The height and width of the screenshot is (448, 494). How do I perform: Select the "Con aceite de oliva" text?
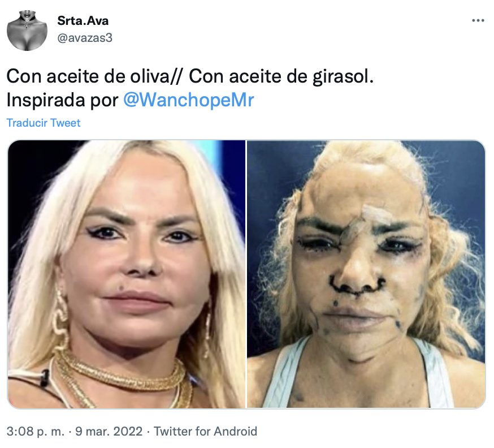[x=88, y=76]
